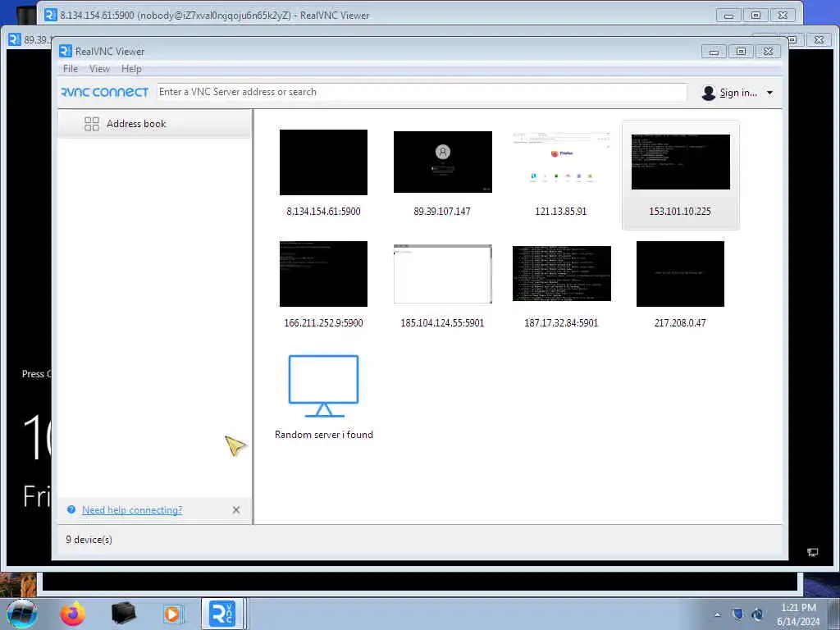Select the 166.211.252.9:5900 thumbnail

click(323, 274)
